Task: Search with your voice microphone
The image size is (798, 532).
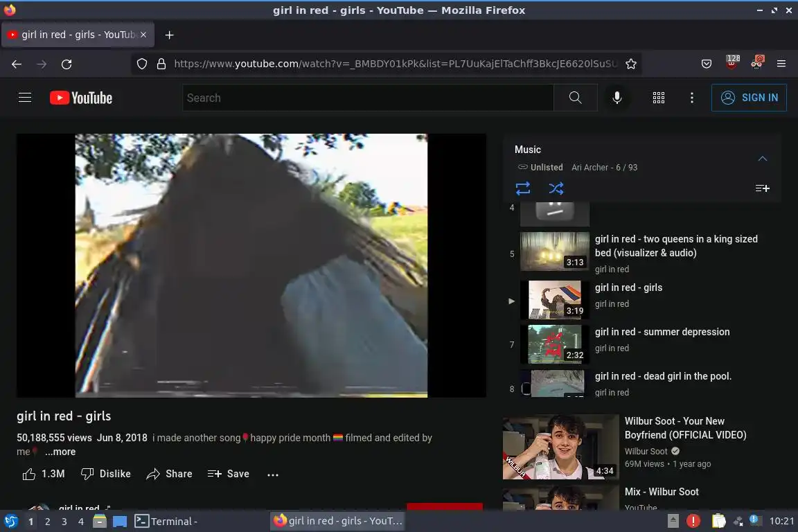Action: (x=617, y=98)
